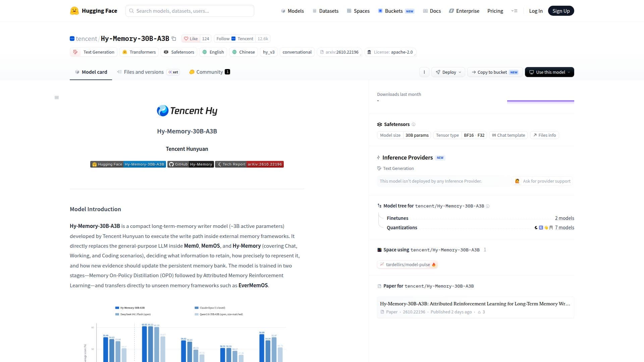Open the 7 models quantizations link

565,228
